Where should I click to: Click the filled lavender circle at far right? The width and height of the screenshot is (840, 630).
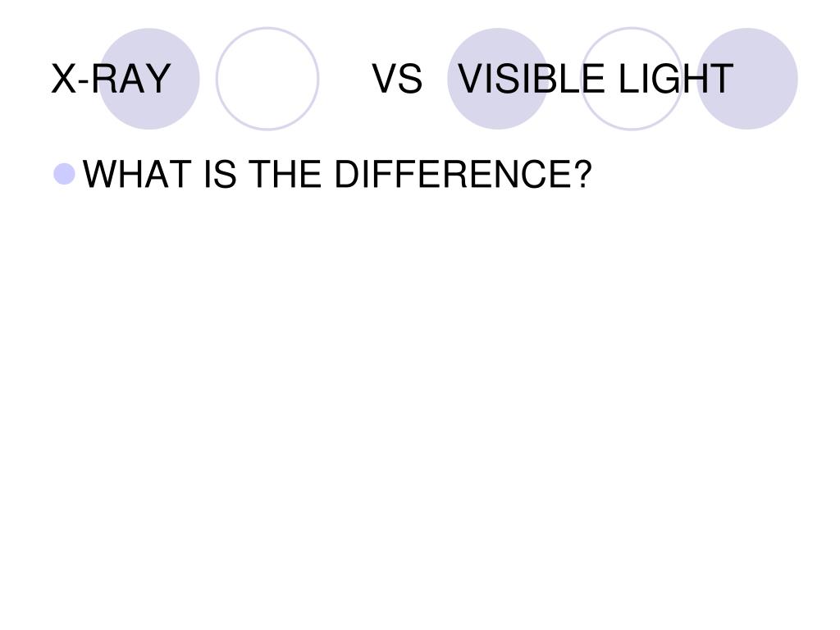(x=747, y=79)
